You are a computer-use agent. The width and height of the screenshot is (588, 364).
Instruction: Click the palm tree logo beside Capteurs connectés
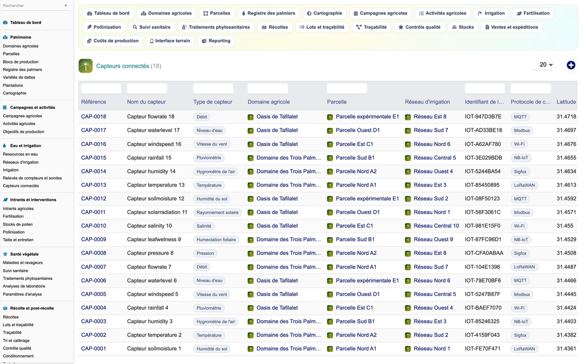(x=85, y=66)
